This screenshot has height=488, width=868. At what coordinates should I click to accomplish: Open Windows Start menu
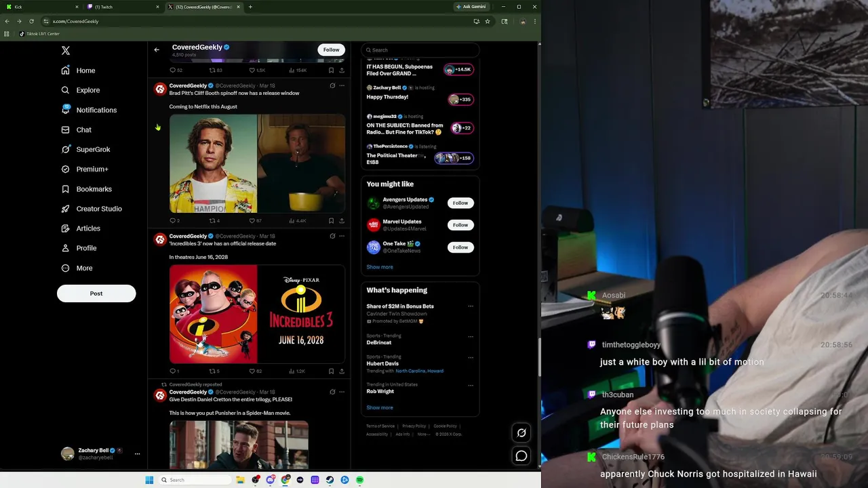pos(149,480)
